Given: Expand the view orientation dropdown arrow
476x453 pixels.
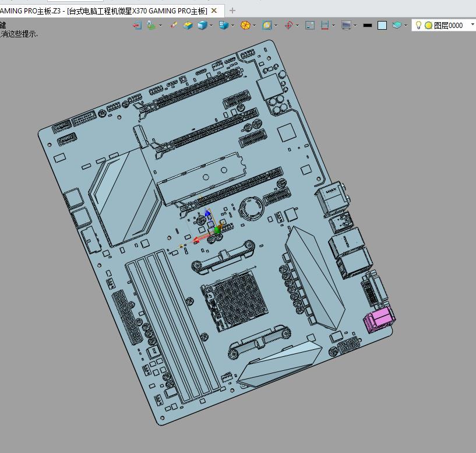Looking at the screenshot, I should pyautogui.click(x=233, y=26).
